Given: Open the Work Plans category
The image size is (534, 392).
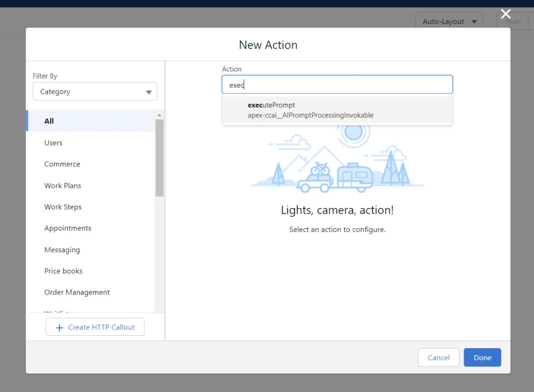Looking at the screenshot, I should click(63, 186).
